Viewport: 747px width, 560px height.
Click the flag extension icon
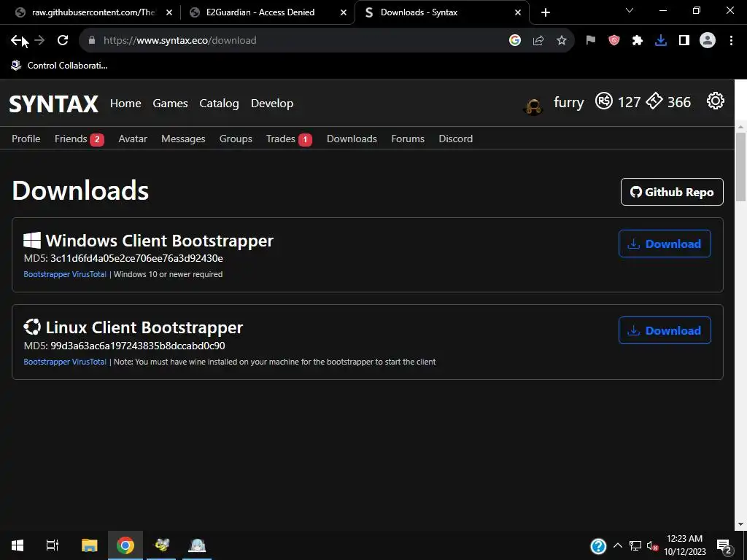click(591, 41)
